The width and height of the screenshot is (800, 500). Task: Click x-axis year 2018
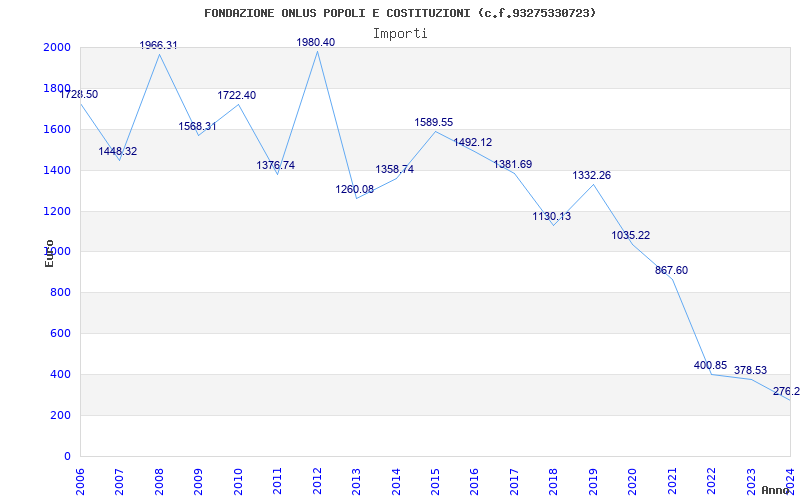click(x=554, y=482)
